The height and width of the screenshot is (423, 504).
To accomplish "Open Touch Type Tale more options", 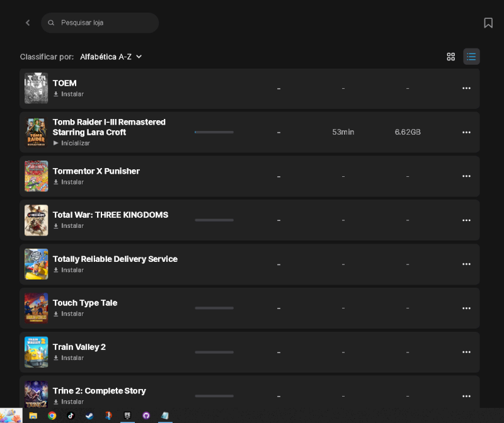I will click(466, 308).
